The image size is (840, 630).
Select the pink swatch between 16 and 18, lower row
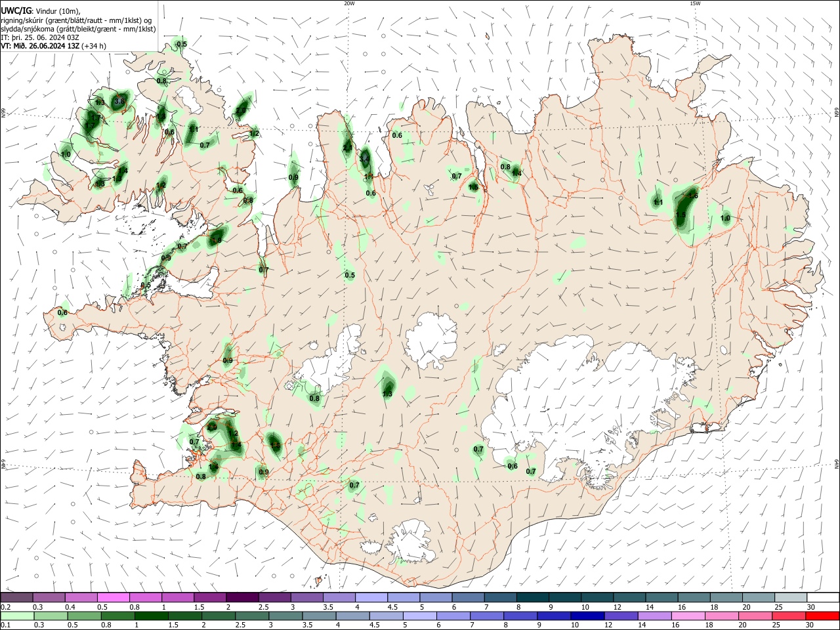pos(688,616)
